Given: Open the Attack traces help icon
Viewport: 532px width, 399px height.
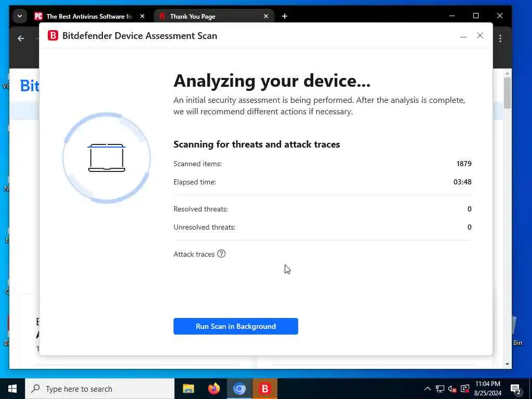Looking at the screenshot, I should 221,254.
